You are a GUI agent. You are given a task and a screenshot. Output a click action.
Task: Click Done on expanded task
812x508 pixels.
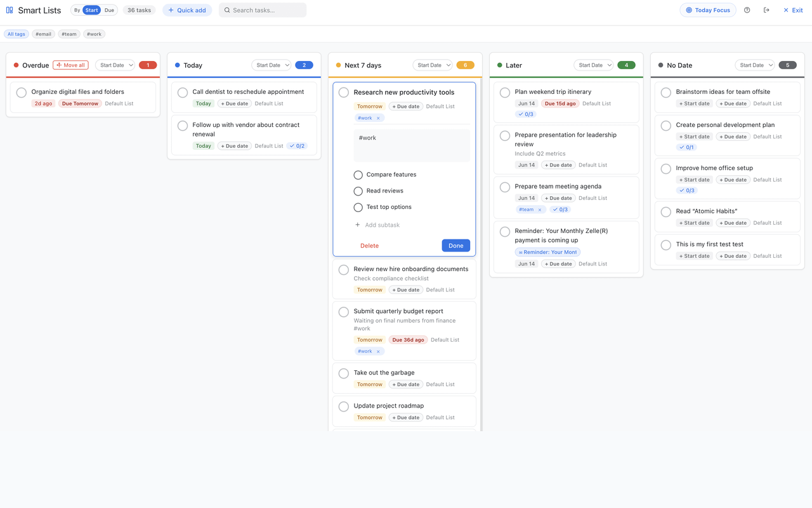pos(456,246)
